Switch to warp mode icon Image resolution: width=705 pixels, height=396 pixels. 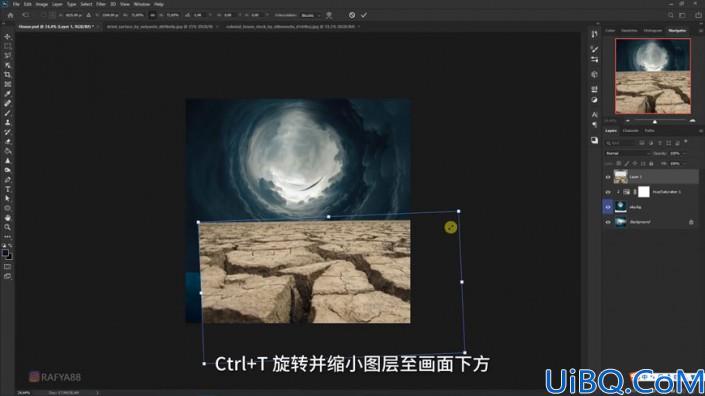[329, 15]
